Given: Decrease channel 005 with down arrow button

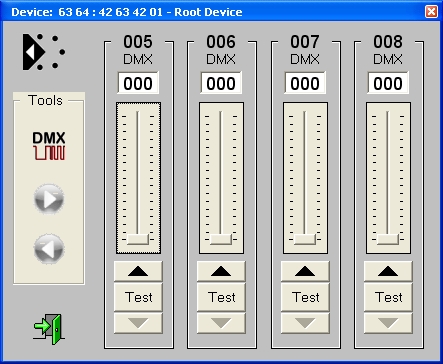Looking at the screenshot, I should (x=138, y=323).
